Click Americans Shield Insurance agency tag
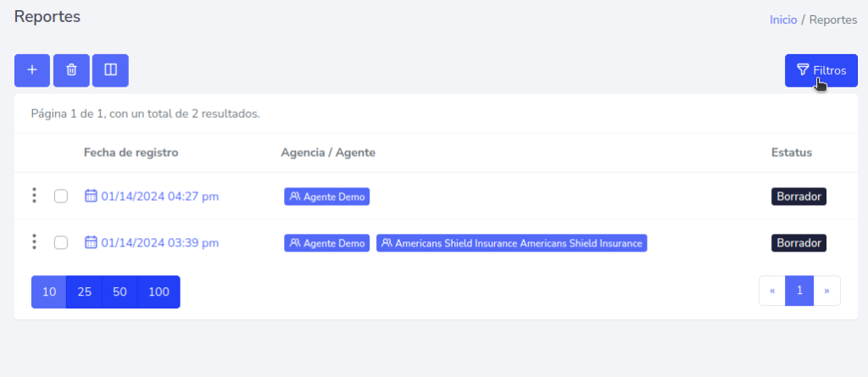Screen dimensions: 868x377 pyautogui.click(x=511, y=243)
